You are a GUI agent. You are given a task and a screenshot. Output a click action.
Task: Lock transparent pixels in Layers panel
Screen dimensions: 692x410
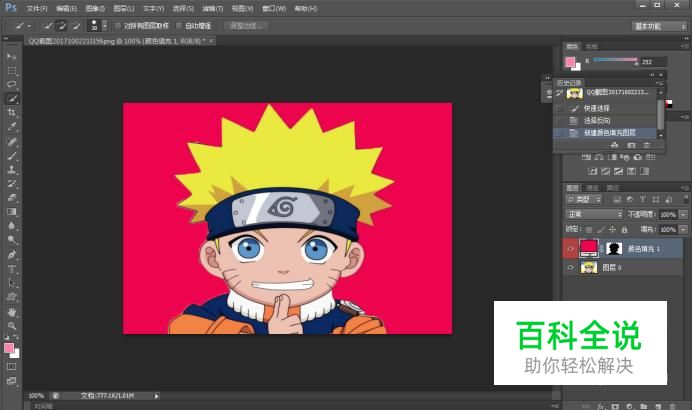pyautogui.click(x=589, y=229)
